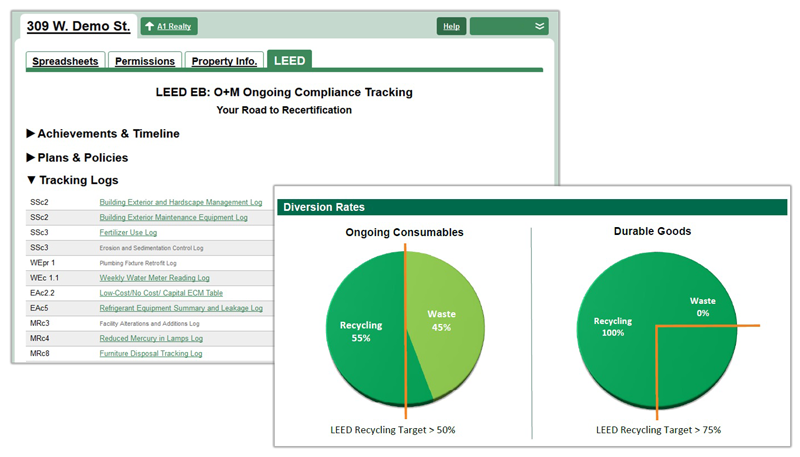Screen dimensions: 800x457
Task: Click Erosion and Sedimentation Control Log text
Action: (151, 248)
